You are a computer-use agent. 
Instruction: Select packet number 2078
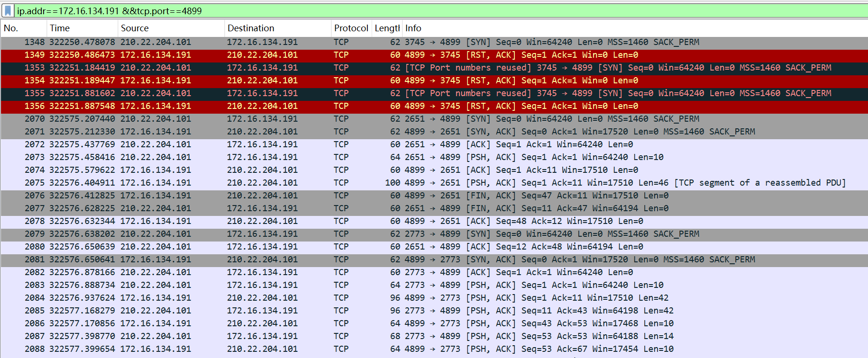pyautogui.click(x=434, y=221)
